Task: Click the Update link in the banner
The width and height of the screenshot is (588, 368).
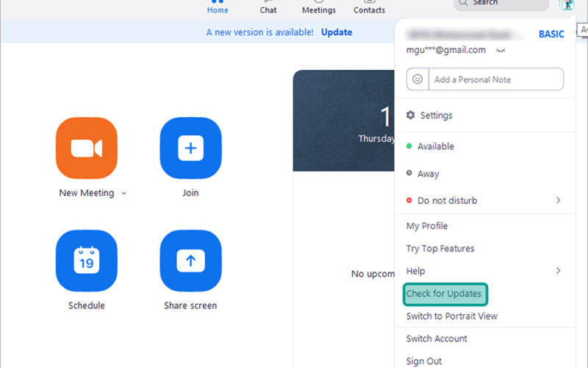Action: (x=337, y=32)
